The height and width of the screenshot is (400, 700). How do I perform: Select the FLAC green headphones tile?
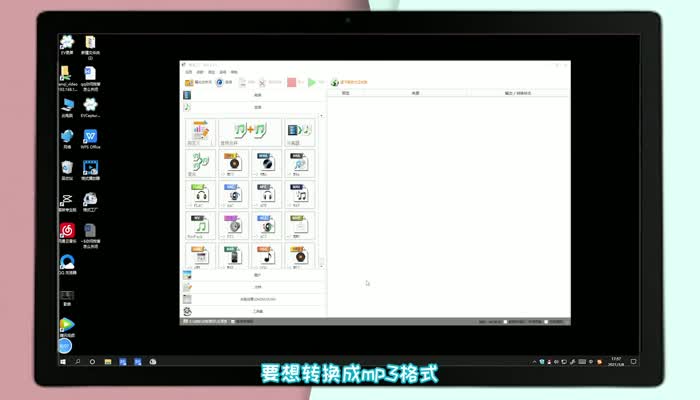click(x=200, y=195)
